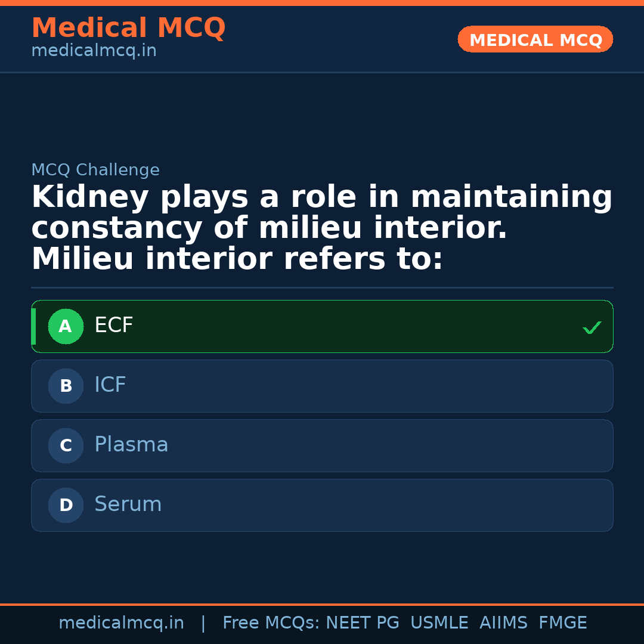Image resolution: width=644 pixels, height=644 pixels.
Task: Click the Free MCQs footer label
Action: [x=271, y=623]
